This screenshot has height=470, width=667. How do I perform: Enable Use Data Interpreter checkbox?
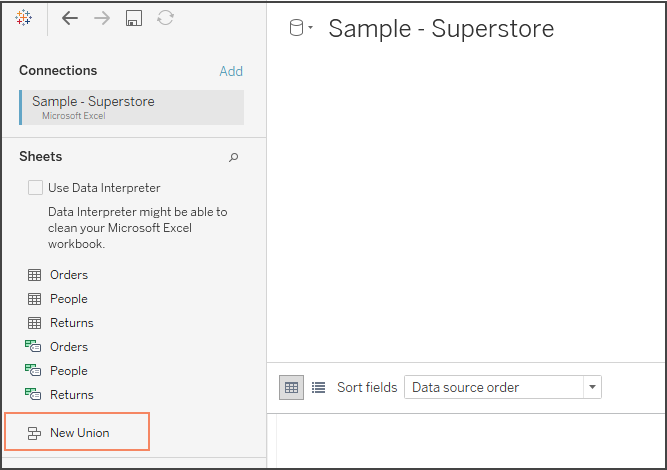[35, 188]
